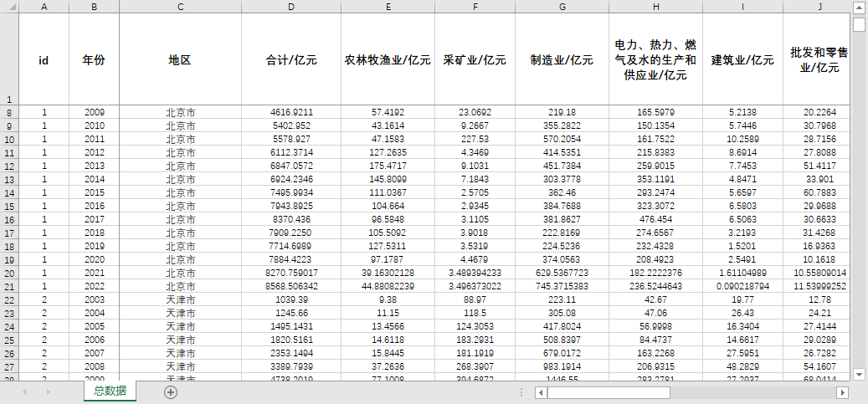
Task: Click the 地区 header cell
Action: tap(181, 59)
